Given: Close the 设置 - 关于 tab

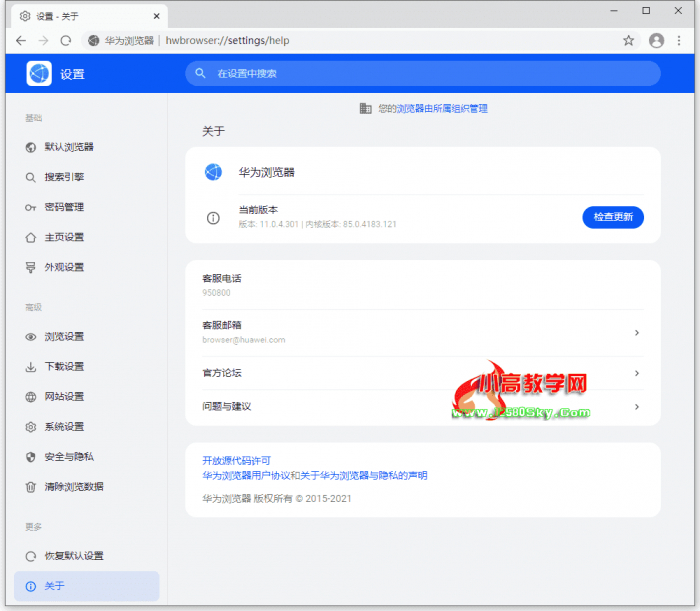Looking at the screenshot, I should [x=156, y=16].
